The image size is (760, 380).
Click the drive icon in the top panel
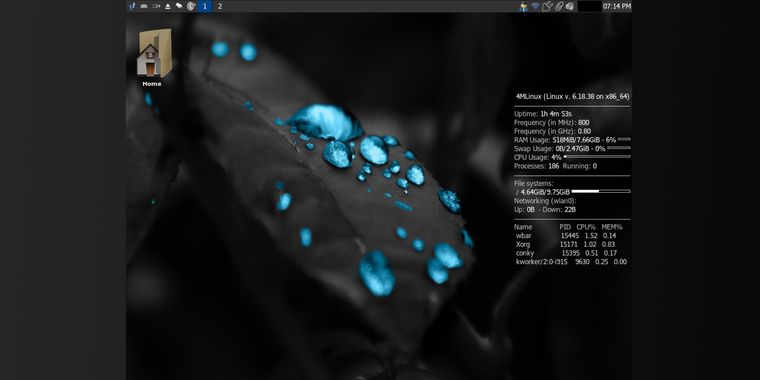click(x=144, y=6)
